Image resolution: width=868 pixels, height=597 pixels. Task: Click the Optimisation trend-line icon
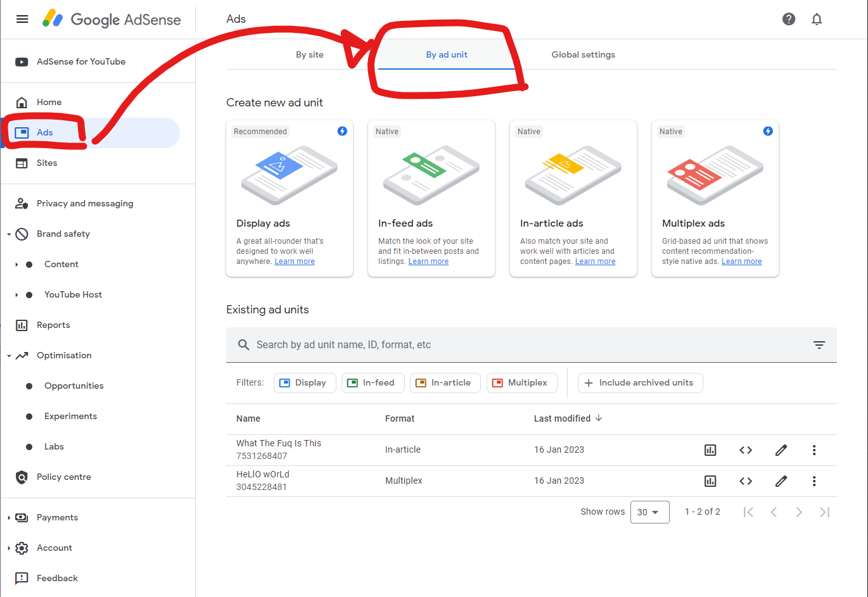[x=22, y=355]
